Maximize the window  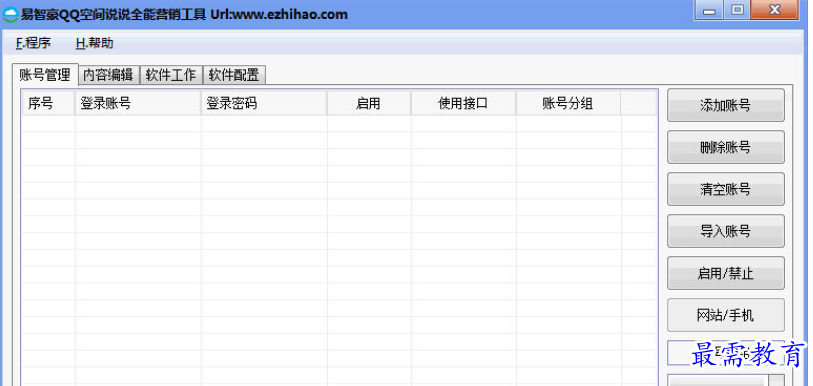737,10
